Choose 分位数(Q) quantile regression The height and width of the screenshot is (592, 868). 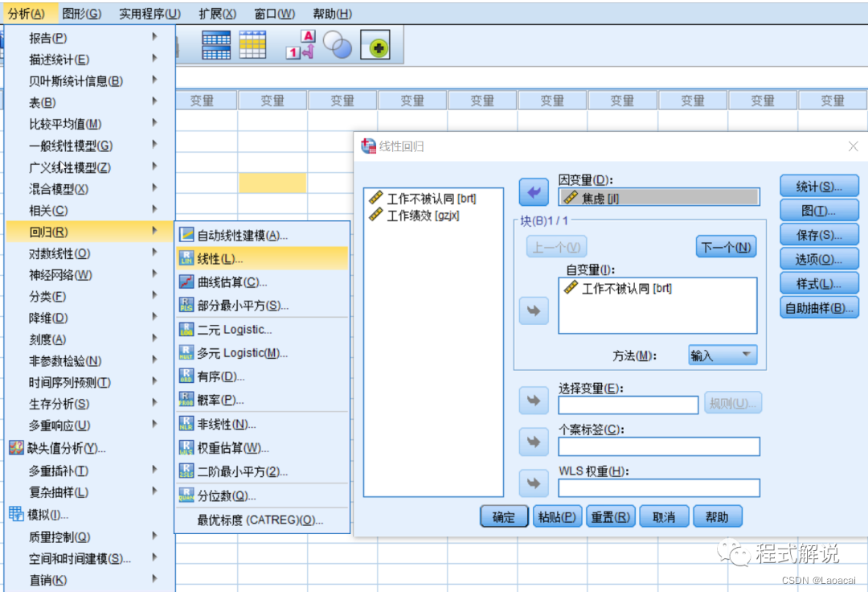point(262,495)
